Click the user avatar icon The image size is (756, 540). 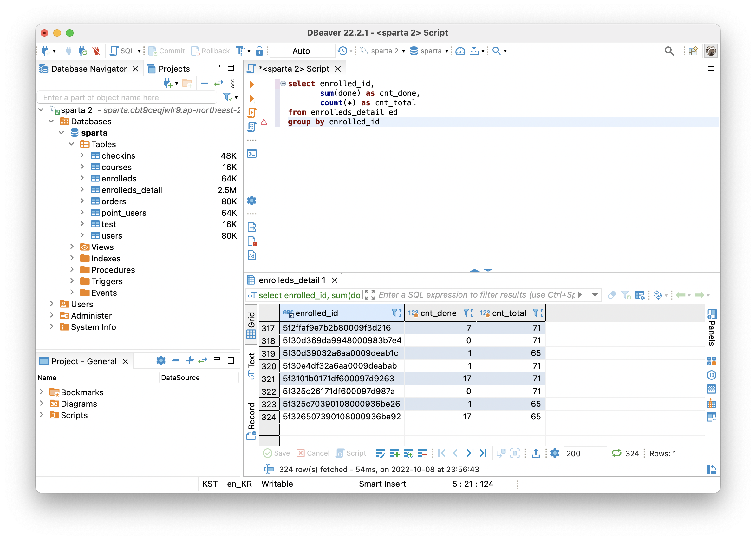pos(710,51)
